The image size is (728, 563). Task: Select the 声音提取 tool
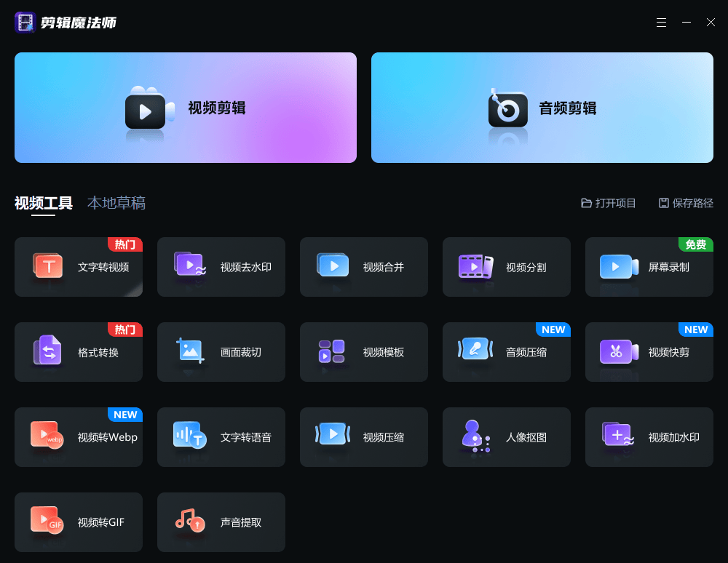pyautogui.click(x=221, y=522)
